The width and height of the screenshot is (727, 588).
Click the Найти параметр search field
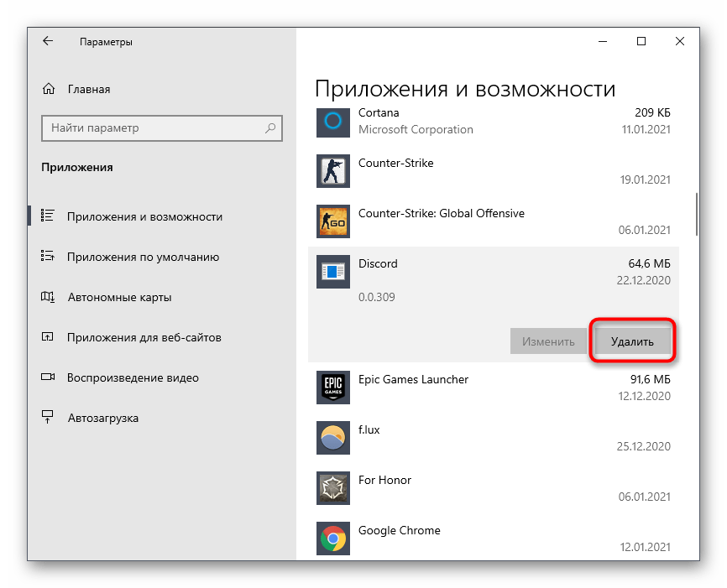click(x=155, y=128)
